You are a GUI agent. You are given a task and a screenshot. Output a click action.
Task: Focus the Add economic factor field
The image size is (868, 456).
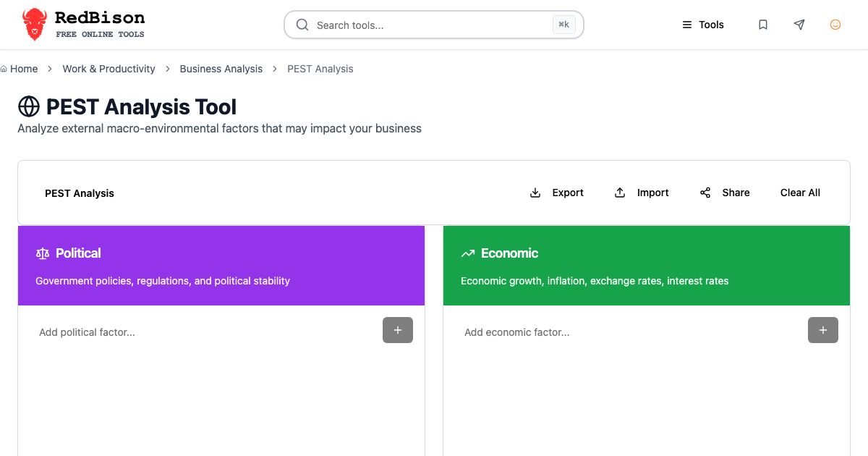tap(631, 332)
